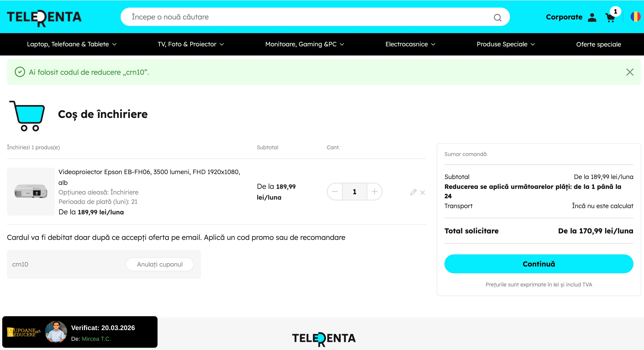Click the search magnifier icon
The image size is (644, 350).
[497, 17]
